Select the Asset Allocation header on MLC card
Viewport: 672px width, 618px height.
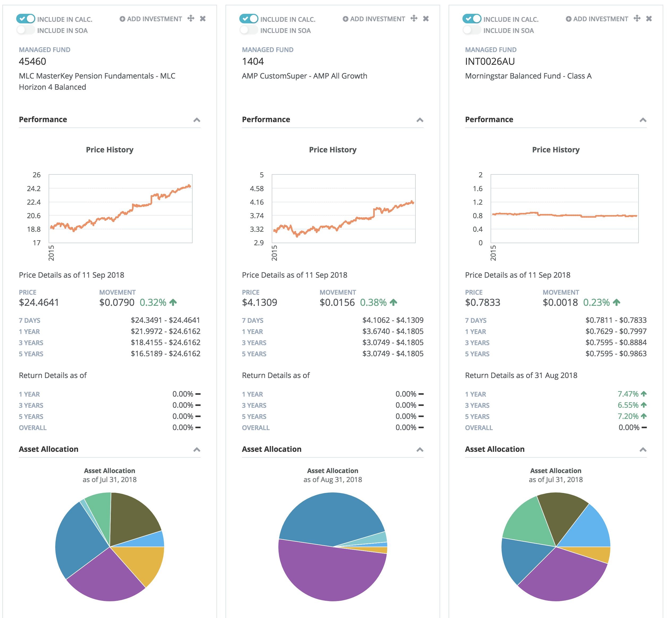click(x=49, y=449)
